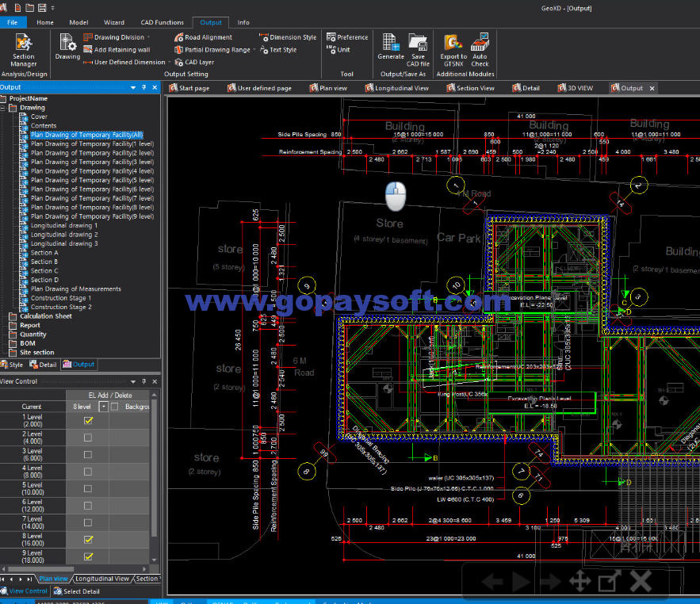
Task: Expand Drawing Division dropdown arrow
Action: [149, 37]
